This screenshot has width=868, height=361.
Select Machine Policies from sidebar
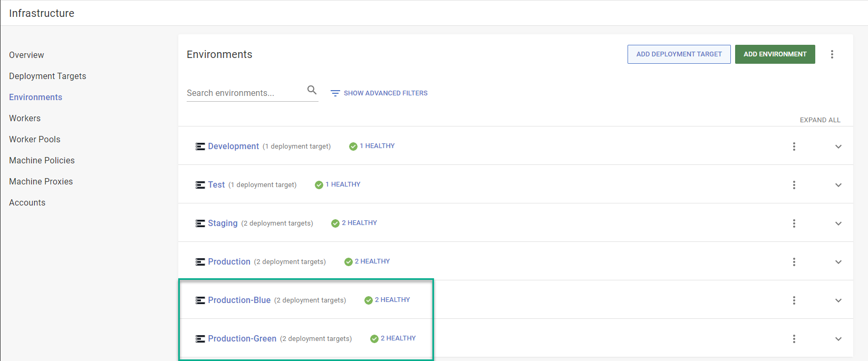pyautogui.click(x=42, y=160)
